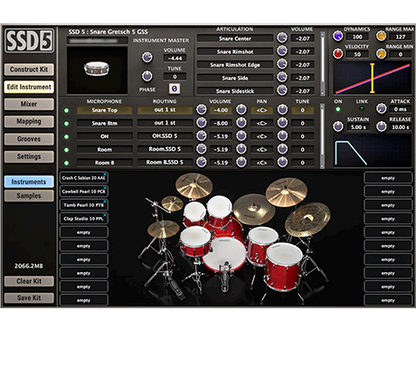This screenshot has height=376, width=416.
Task: Click the snare drum thumbnail image
Action: click(x=96, y=69)
